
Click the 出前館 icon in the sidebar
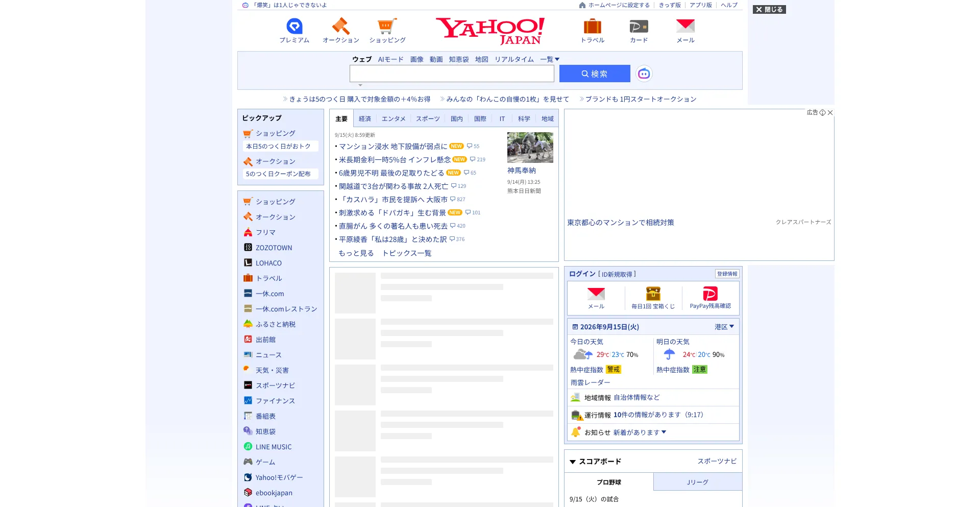248,340
